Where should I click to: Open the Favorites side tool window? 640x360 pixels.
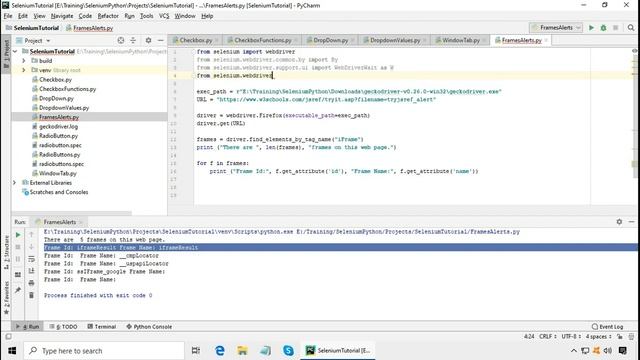[6, 298]
